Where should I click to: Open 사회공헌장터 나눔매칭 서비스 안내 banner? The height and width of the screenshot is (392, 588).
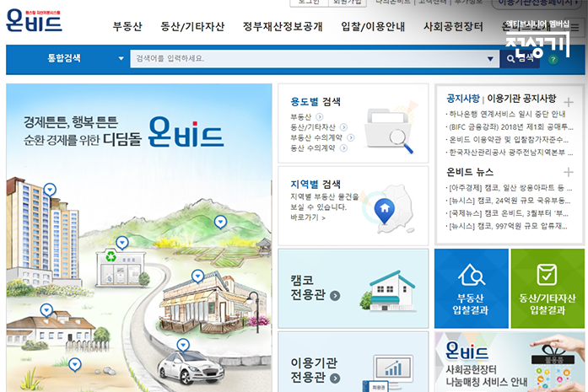click(510, 362)
